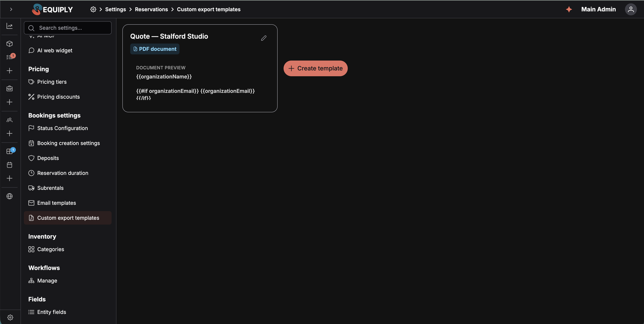Open the layout grid icon with blue badge

pyautogui.click(x=10, y=151)
